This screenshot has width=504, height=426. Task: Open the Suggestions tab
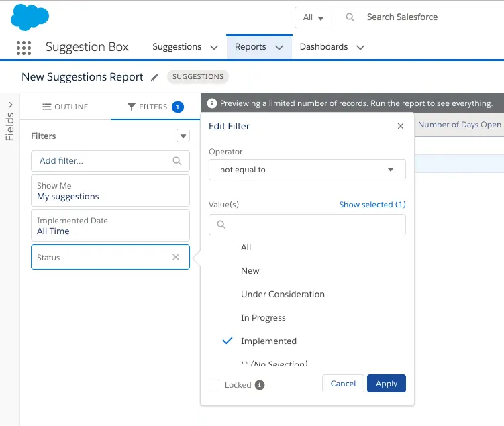tap(177, 47)
